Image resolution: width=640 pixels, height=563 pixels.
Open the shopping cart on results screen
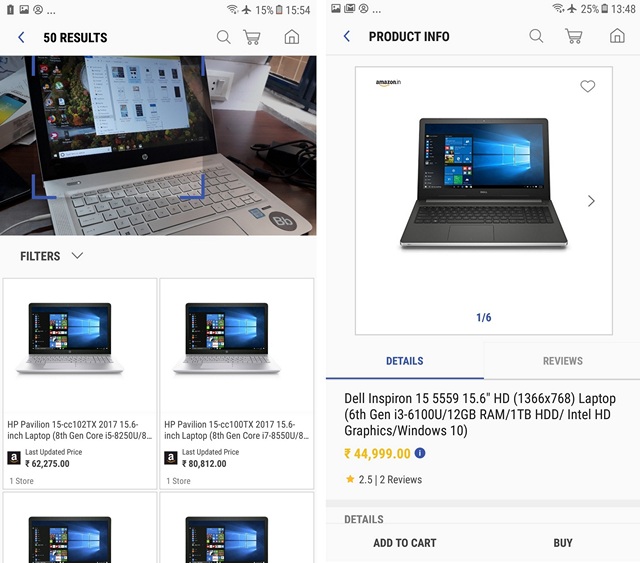(252, 37)
